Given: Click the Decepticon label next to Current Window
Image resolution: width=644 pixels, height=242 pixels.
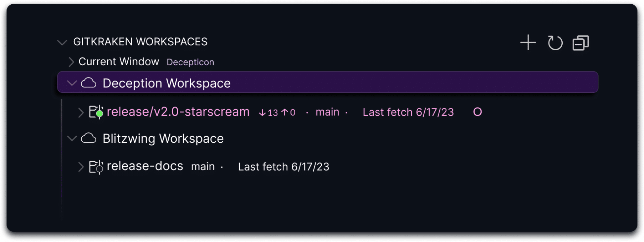Looking at the screenshot, I should pos(190,62).
